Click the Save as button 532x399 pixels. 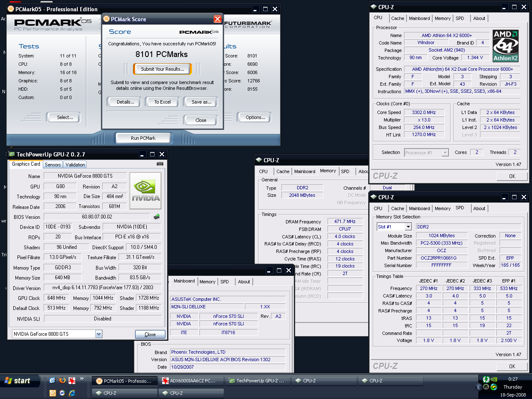tap(201, 102)
